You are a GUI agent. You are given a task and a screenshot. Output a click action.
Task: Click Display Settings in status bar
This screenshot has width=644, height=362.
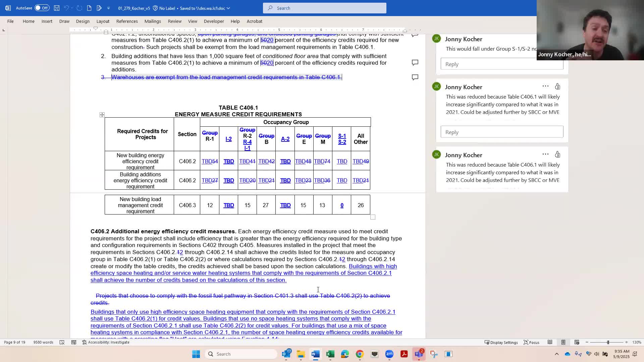click(x=501, y=342)
